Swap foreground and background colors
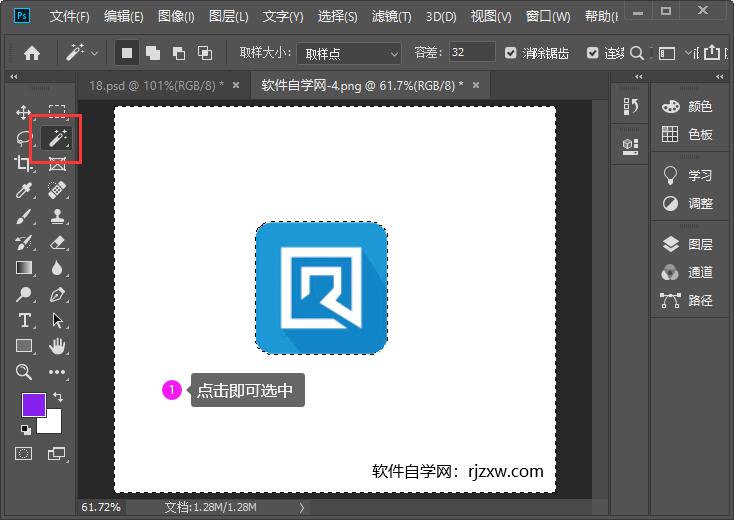 pos(58,397)
